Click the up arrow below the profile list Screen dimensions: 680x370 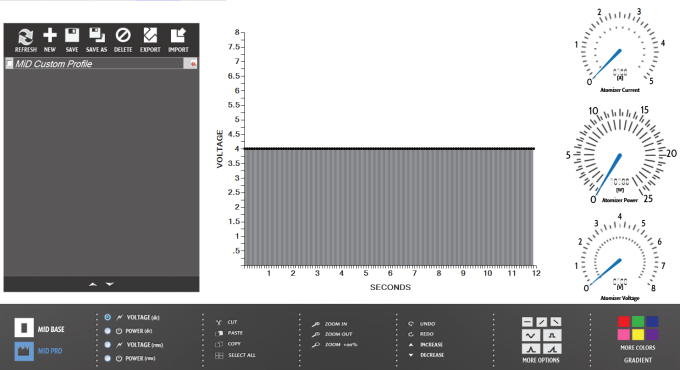(x=93, y=284)
